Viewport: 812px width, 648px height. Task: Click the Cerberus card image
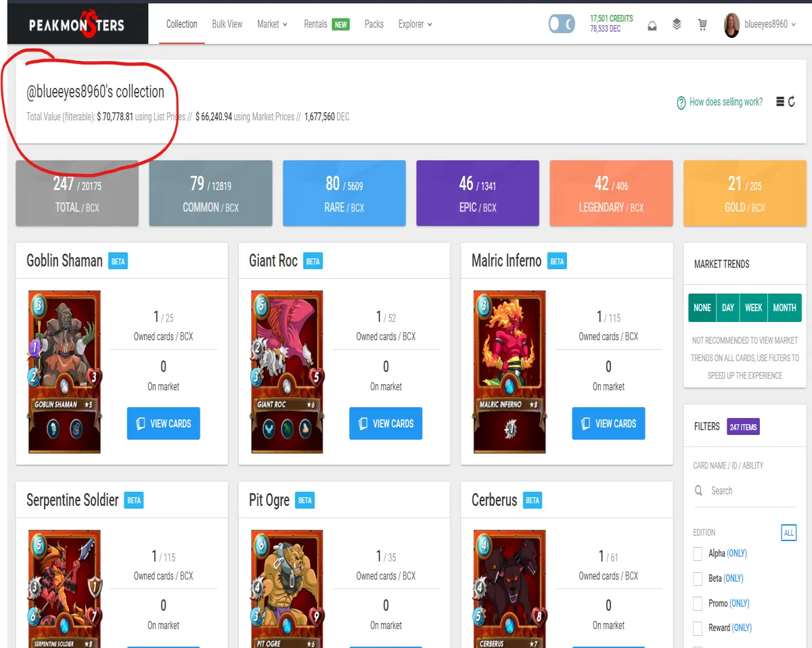(510, 588)
